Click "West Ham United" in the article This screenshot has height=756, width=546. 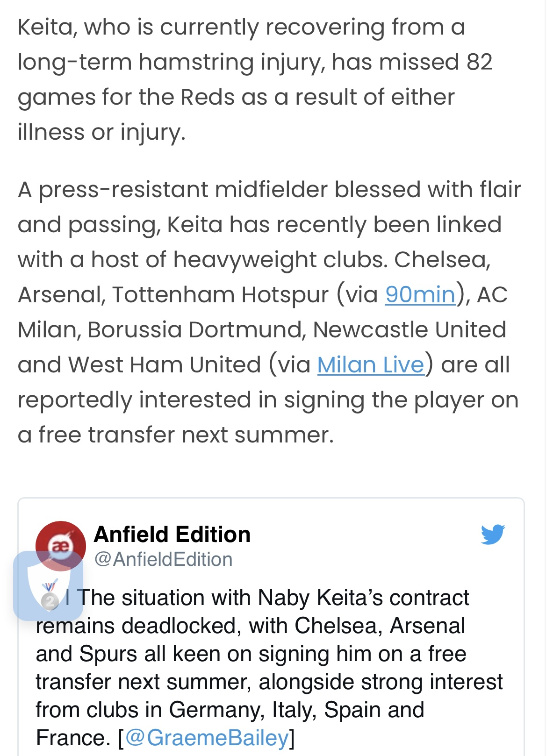(165, 365)
